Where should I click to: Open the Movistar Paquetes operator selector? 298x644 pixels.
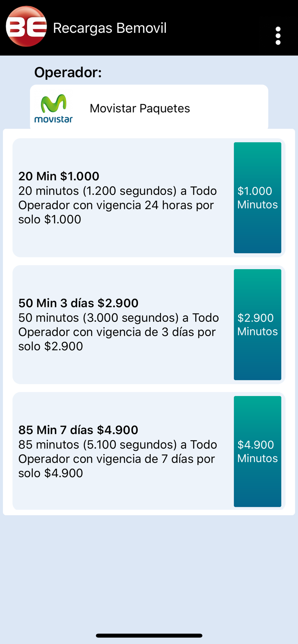click(x=140, y=109)
